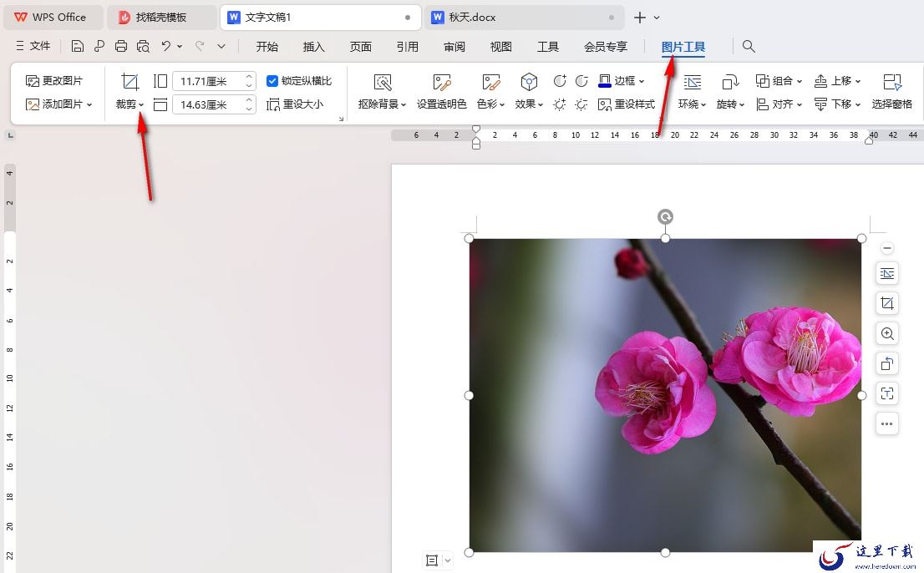The width and height of the screenshot is (924, 573).
Task: Select the Set Transparent Color (设置透明色) icon
Action: 441,82
